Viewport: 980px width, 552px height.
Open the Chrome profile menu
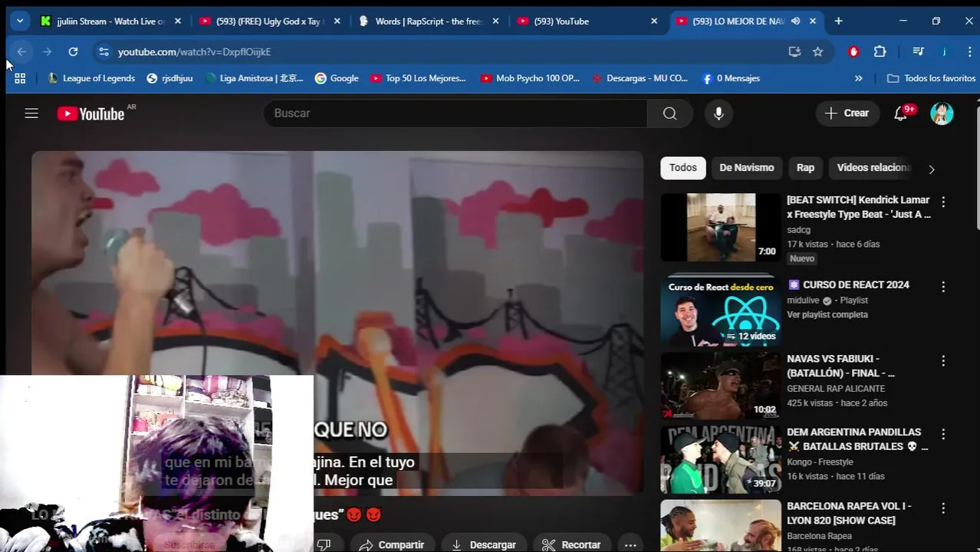click(944, 51)
